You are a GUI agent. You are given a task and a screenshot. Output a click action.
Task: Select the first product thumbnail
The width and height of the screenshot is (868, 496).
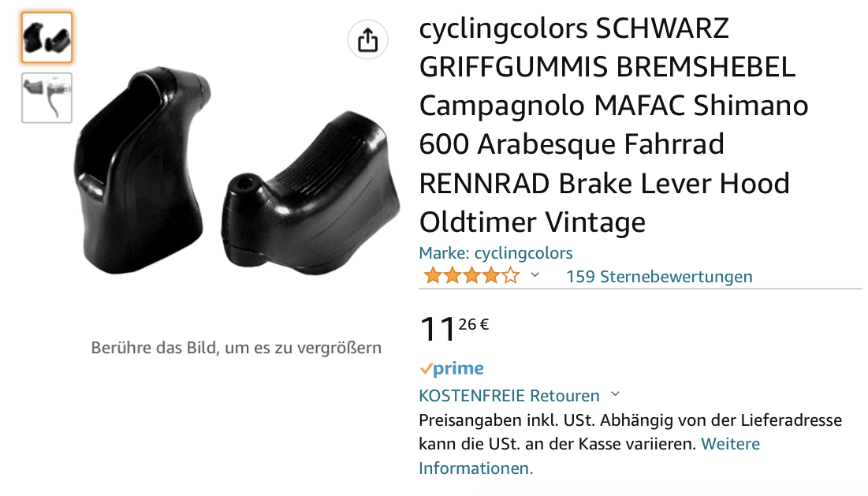point(47,37)
